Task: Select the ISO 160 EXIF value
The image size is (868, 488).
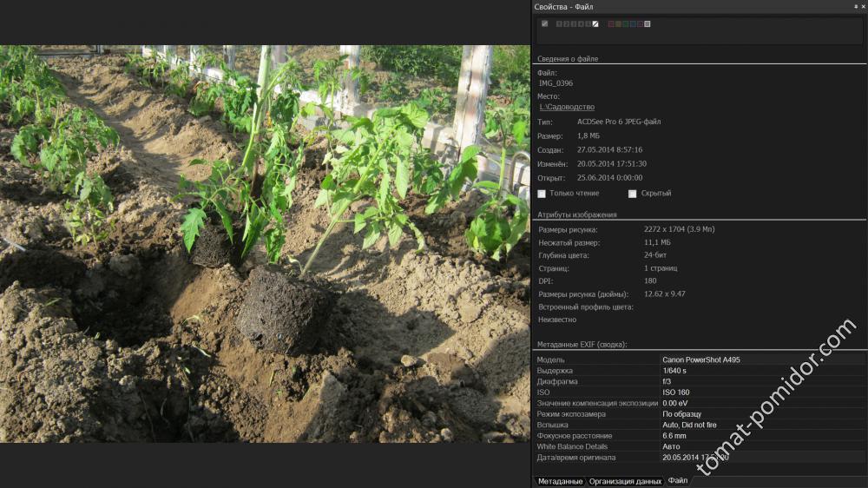Action: 676,392
